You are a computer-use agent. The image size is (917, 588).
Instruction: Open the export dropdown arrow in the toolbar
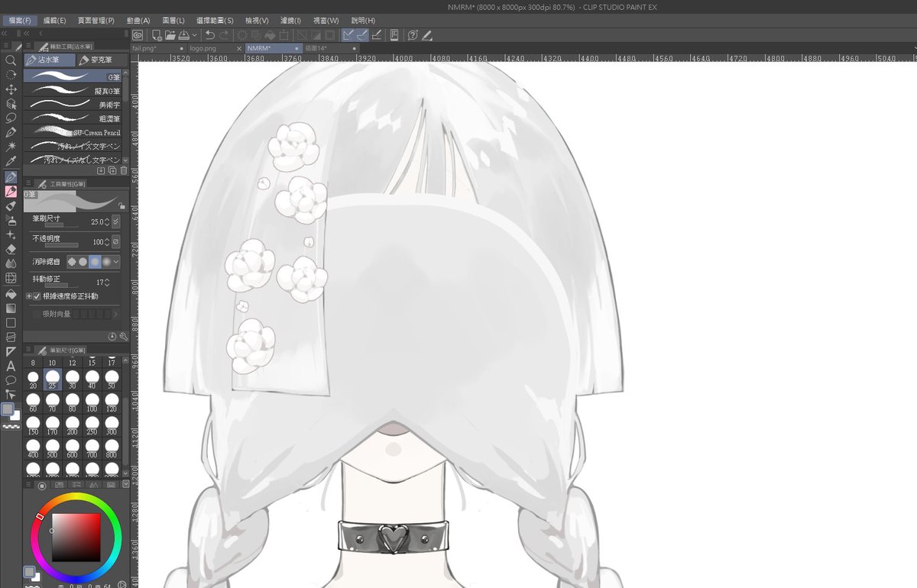195,34
